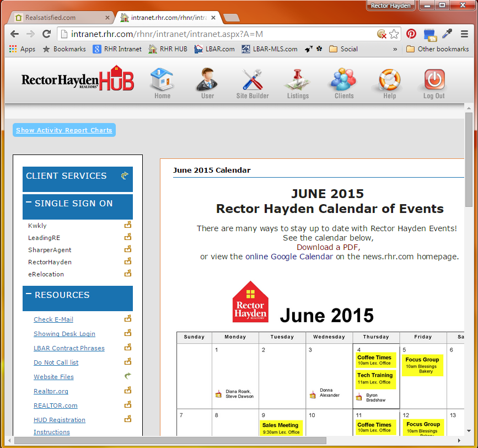Image resolution: width=478 pixels, height=448 pixels.
Task: Open the RHR Intranet bookmark
Action: click(117, 49)
